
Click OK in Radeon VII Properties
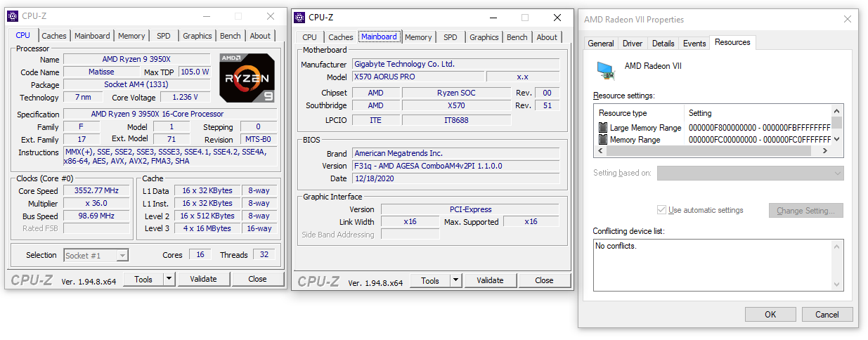[x=770, y=314]
